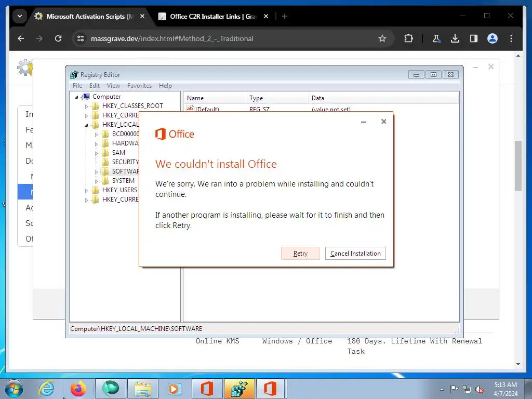Open the tab search dropdown
The height and width of the screenshot is (399, 532).
point(20,16)
